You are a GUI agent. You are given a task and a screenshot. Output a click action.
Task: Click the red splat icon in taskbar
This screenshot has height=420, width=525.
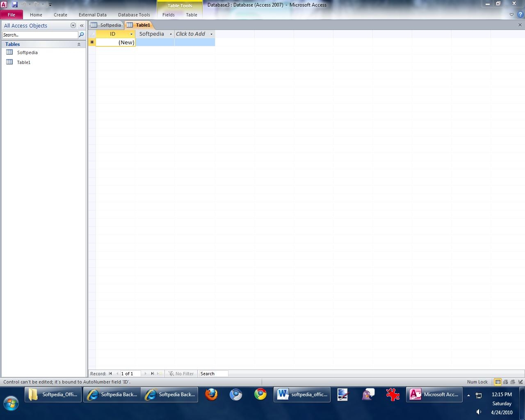click(393, 395)
